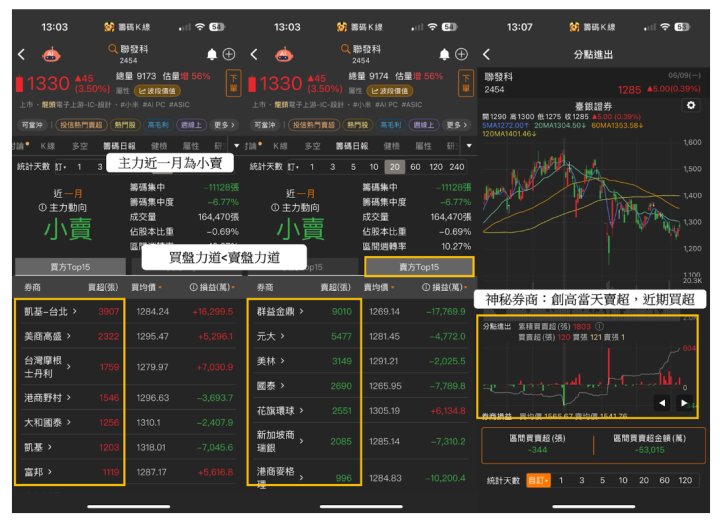Tap 區間買賣超(張) -344 summary box

click(537, 444)
